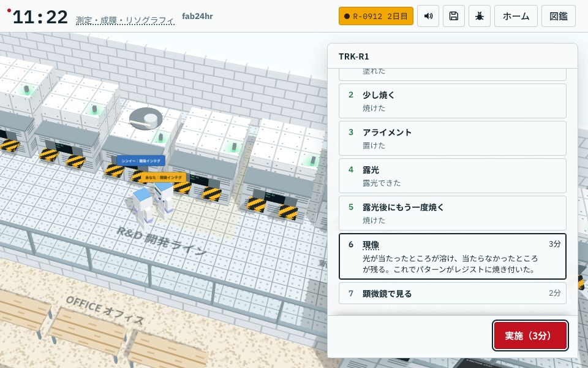588x368 pixels.
Task: Click the 焼けた result under step 5
Action: pos(374,220)
